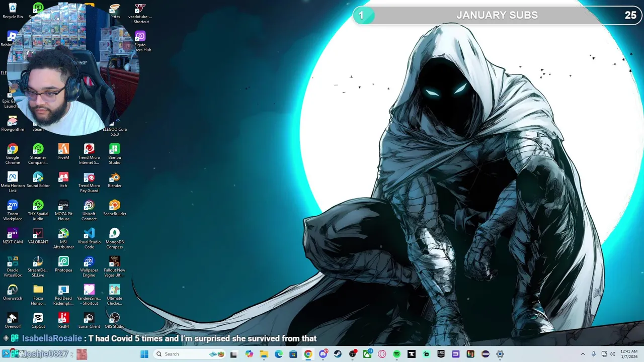The image size is (644, 362).
Task: Launch StreamElements SE.Live shortcut
Action: pyautogui.click(x=38, y=266)
